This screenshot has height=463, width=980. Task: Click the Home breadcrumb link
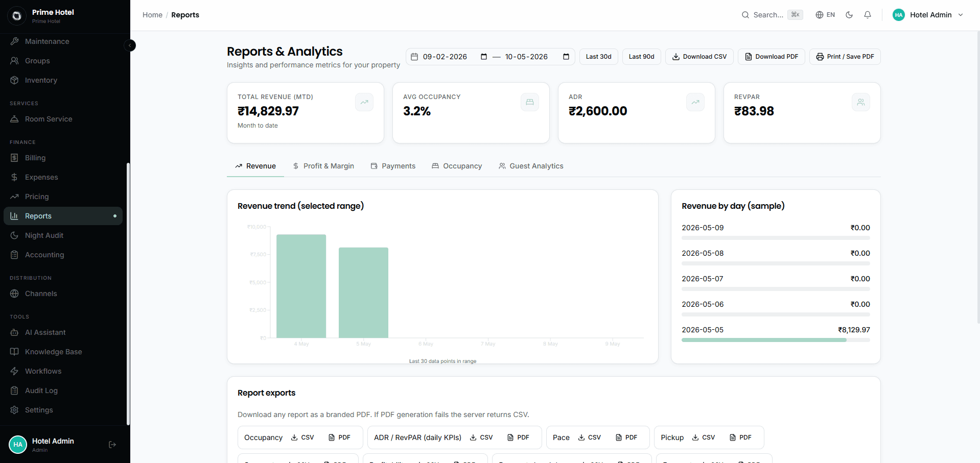click(x=152, y=15)
